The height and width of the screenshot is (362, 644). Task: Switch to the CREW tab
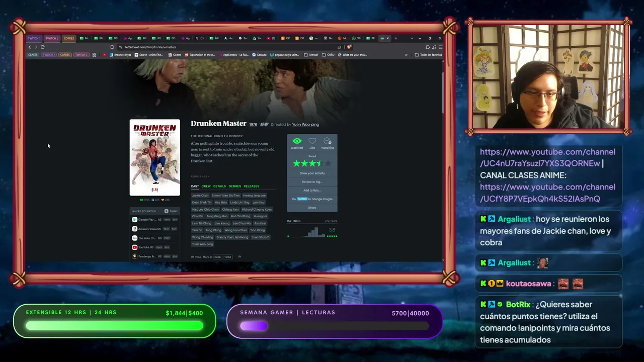(x=206, y=187)
